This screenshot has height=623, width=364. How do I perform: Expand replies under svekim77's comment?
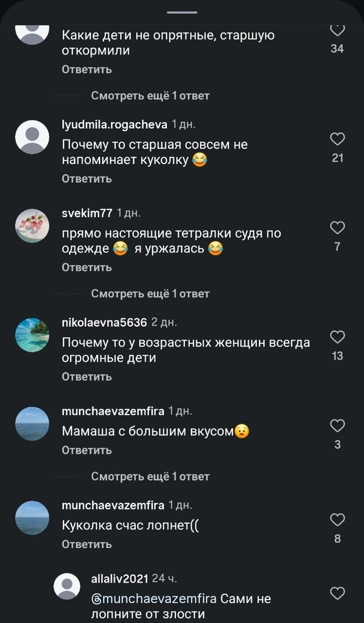pyautogui.click(x=150, y=293)
